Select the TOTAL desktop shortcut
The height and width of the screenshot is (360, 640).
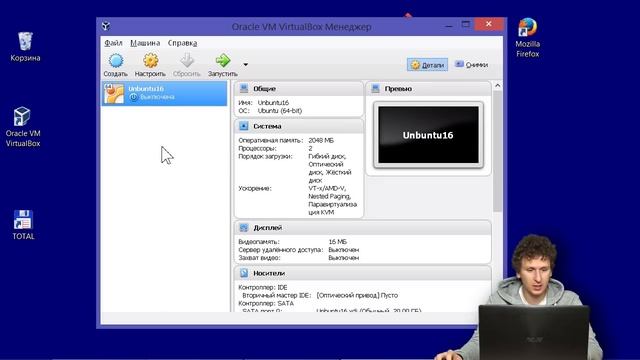point(23,225)
